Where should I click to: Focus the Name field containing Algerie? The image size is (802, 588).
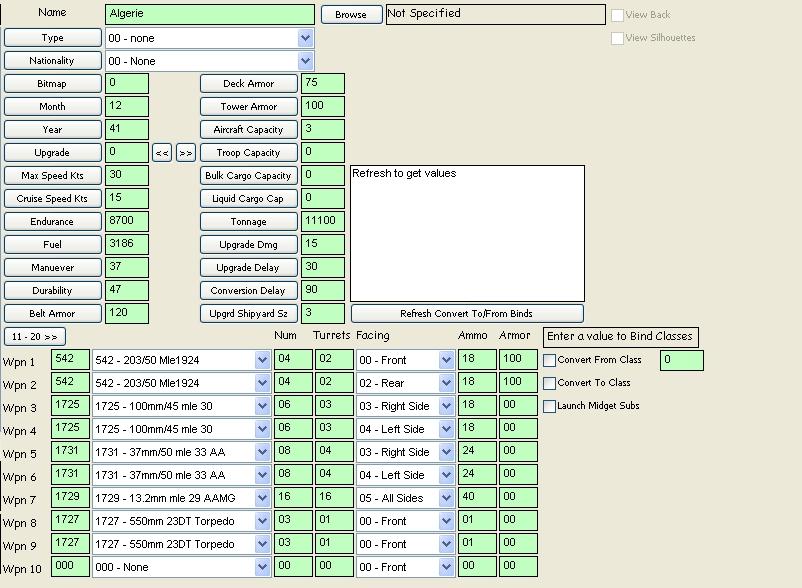pyautogui.click(x=210, y=14)
